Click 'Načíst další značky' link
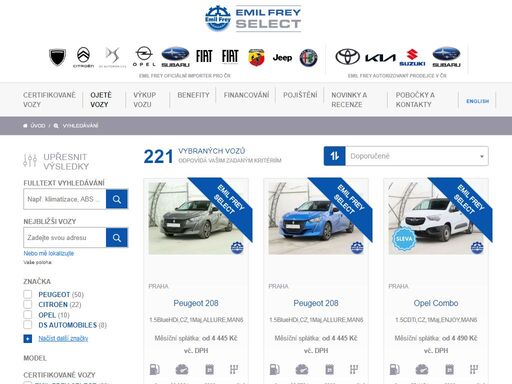The height and width of the screenshot is (384, 512). point(63,338)
